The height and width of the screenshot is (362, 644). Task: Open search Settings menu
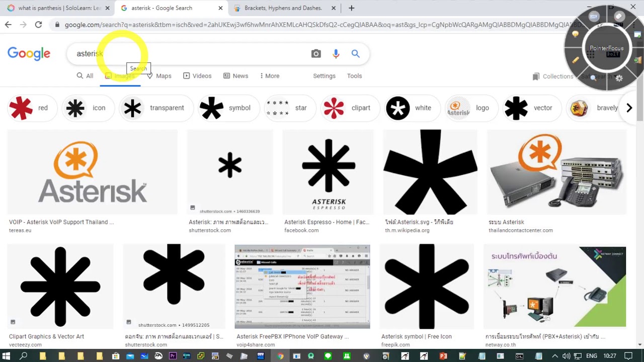[x=324, y=76]
